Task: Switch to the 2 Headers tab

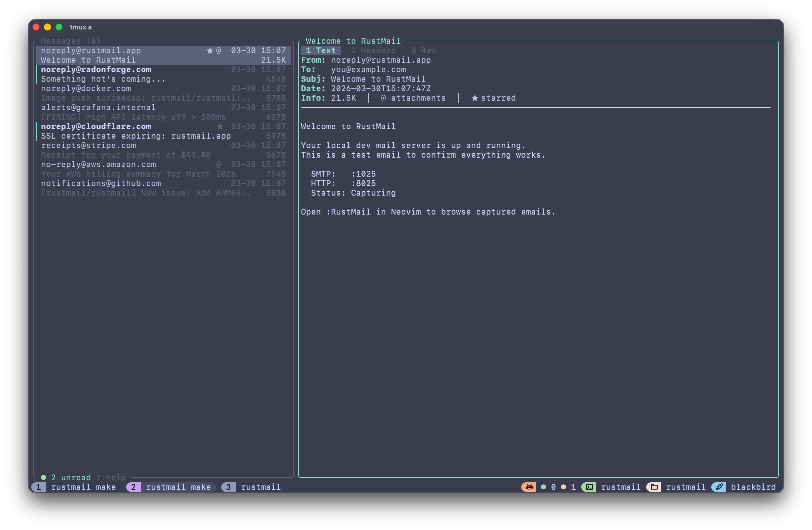Action: [373, 50]
